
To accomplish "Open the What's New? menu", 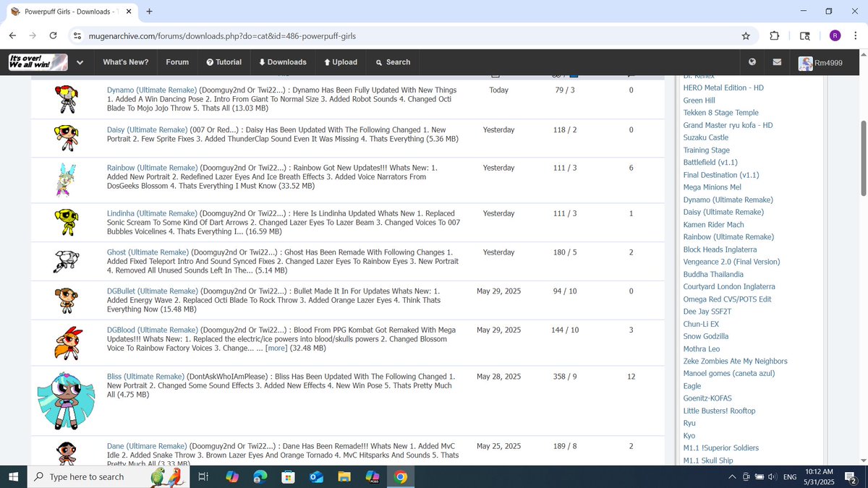I will [126, 62].
